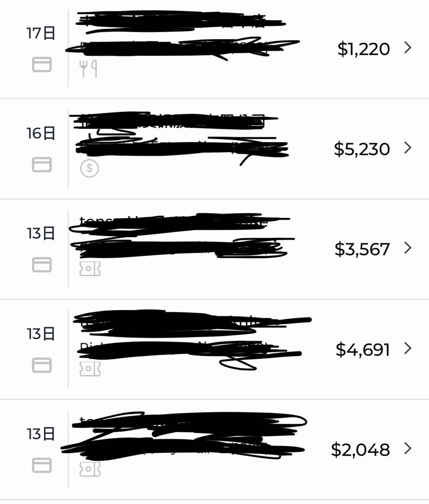The height and width of the screenshot is (504, 429).
Task: Click the card icon beside the $4,691 entry
Action: pyautogui.click(x=42, y=365)
